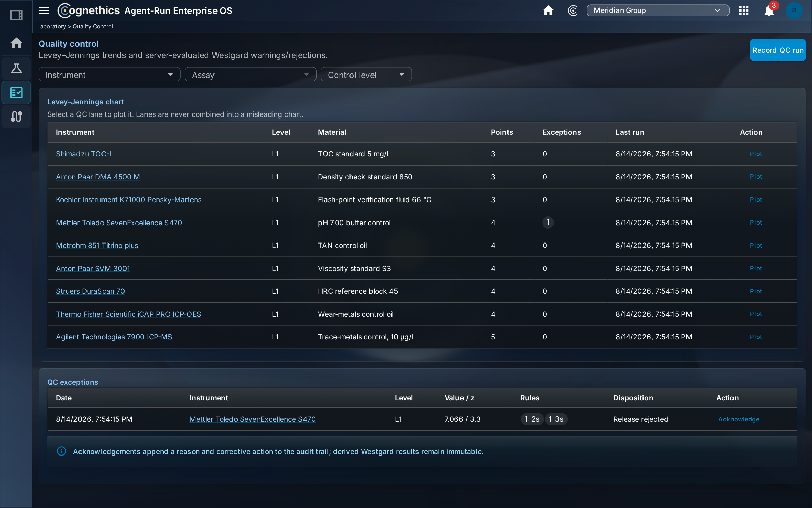
Task: Plot the Trace-metals control lane
Action: [756, 337]
